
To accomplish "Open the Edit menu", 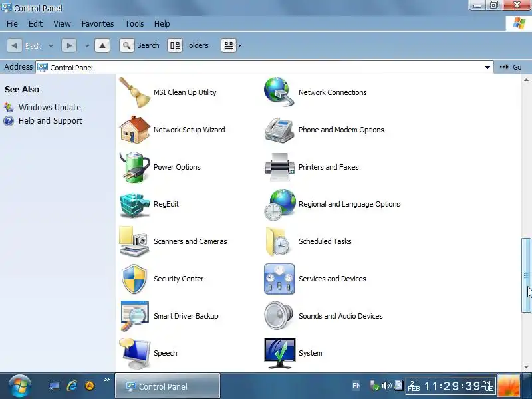I will (x=35, y=24).
